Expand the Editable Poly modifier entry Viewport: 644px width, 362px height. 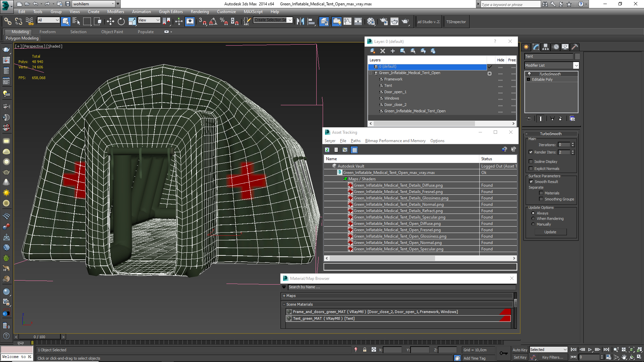(528, 79)
